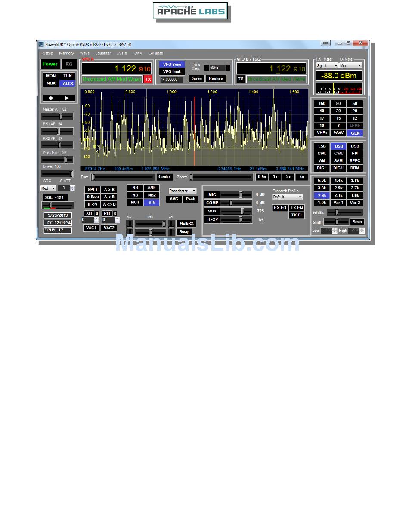Increase tune step with plus button

coord(228,68)
